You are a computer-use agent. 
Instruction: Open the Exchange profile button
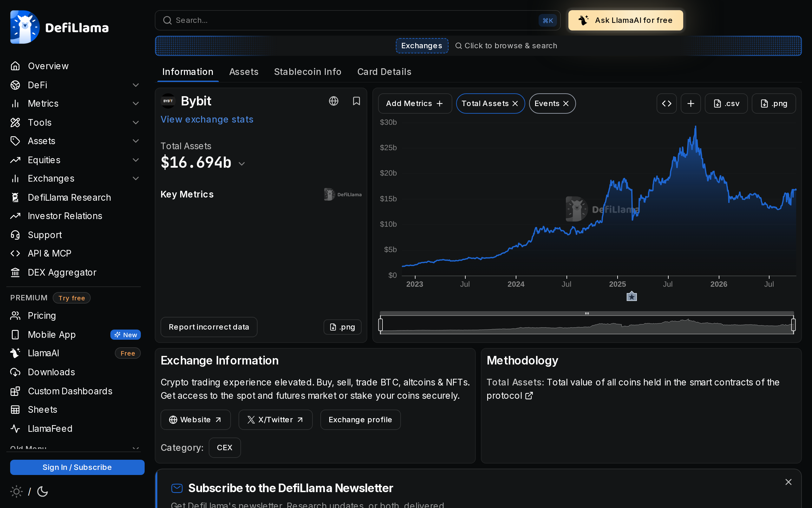point(360,420)
